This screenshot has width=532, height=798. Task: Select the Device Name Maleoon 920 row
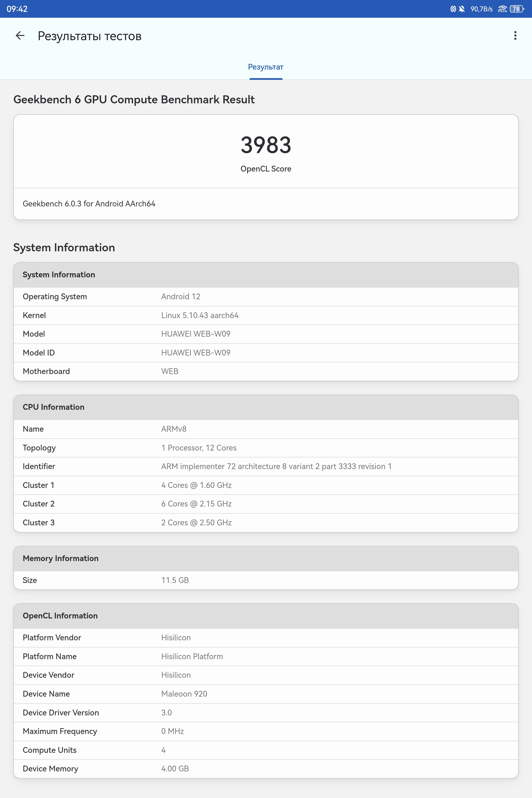pos(266,694)
